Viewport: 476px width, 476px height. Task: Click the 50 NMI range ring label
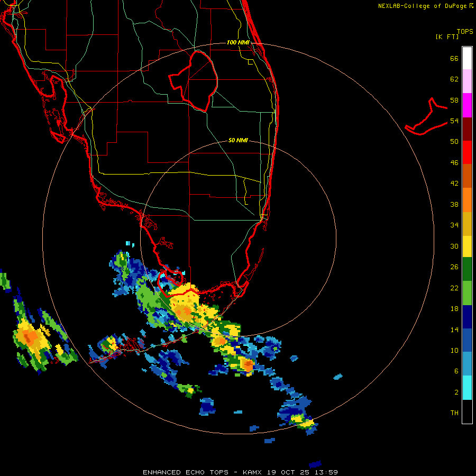238,140
